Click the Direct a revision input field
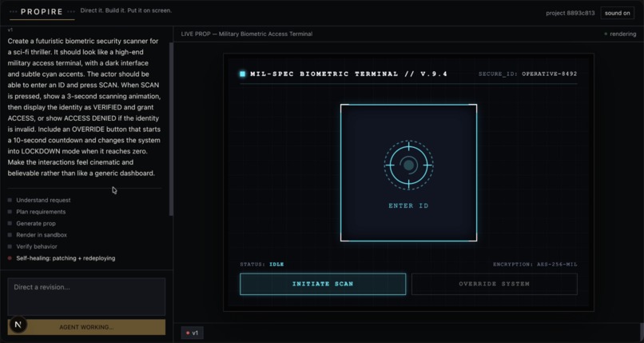 86,297
